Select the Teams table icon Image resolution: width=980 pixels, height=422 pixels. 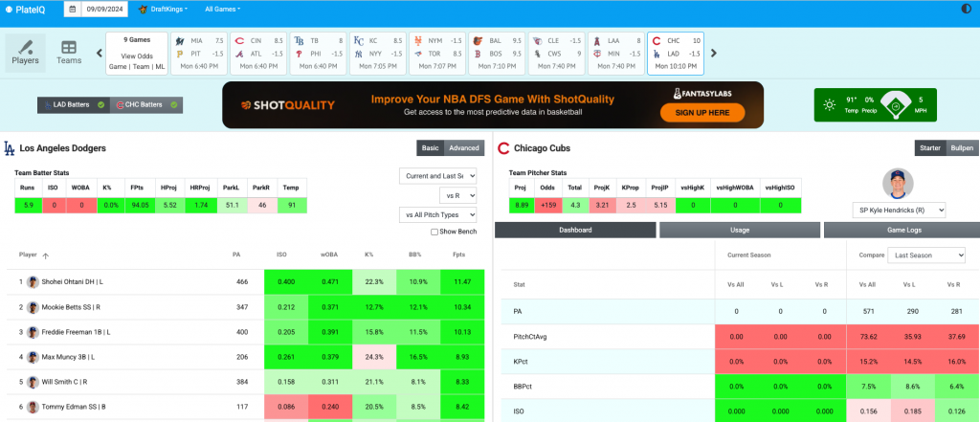tap(69, 48)
